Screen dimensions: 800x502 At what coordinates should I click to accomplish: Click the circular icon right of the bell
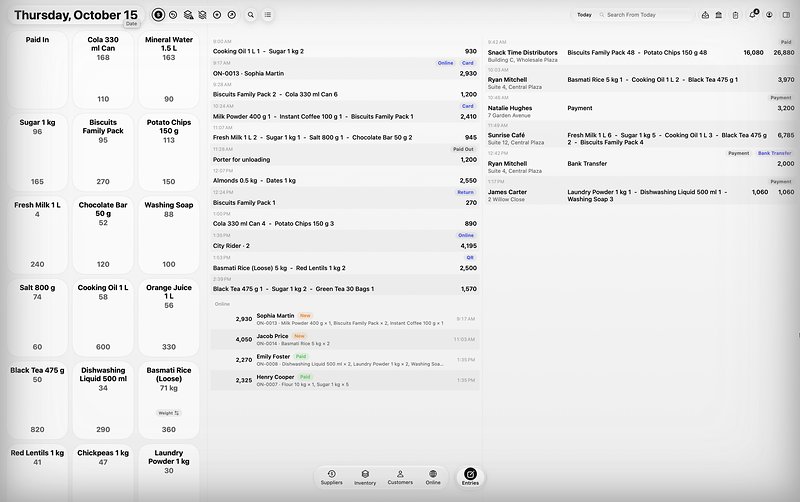[x=769, y=15]
